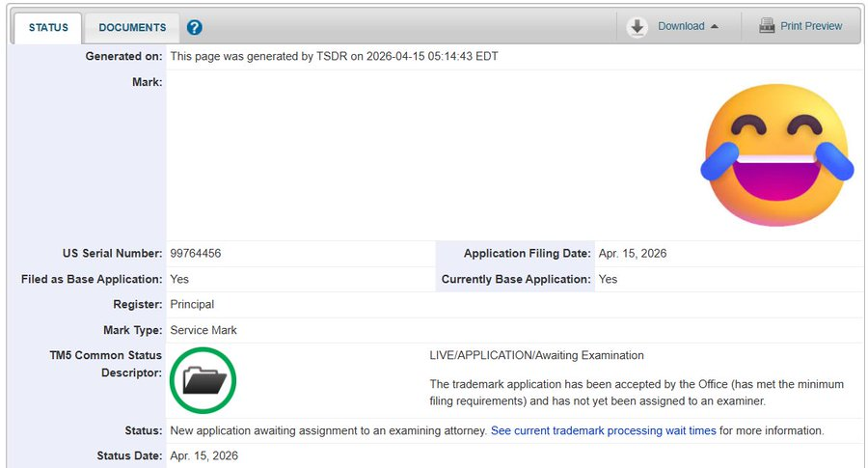This screenshot has width=868, height=468.
Task: Click the Application Filing Date label
Action: [x=527, y=253]
